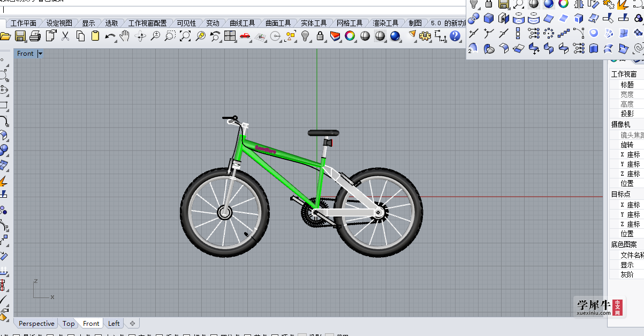Click the light bulb icon in main toolbar

[305, 36]
